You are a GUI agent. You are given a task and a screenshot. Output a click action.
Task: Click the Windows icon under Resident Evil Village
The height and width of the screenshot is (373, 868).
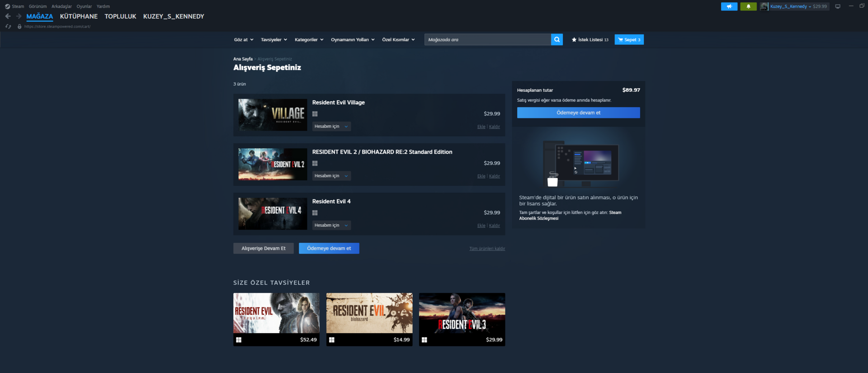point(315,114)
